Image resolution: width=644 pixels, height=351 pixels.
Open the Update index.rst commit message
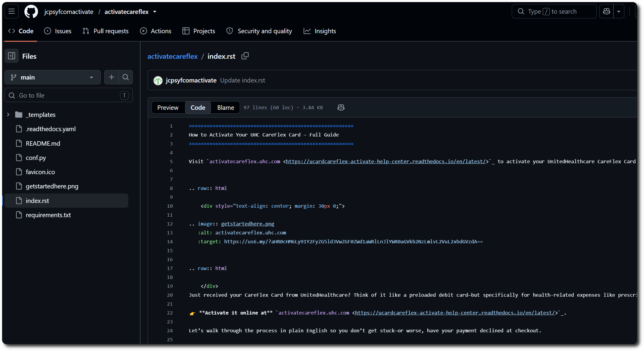tap(242, 80)
